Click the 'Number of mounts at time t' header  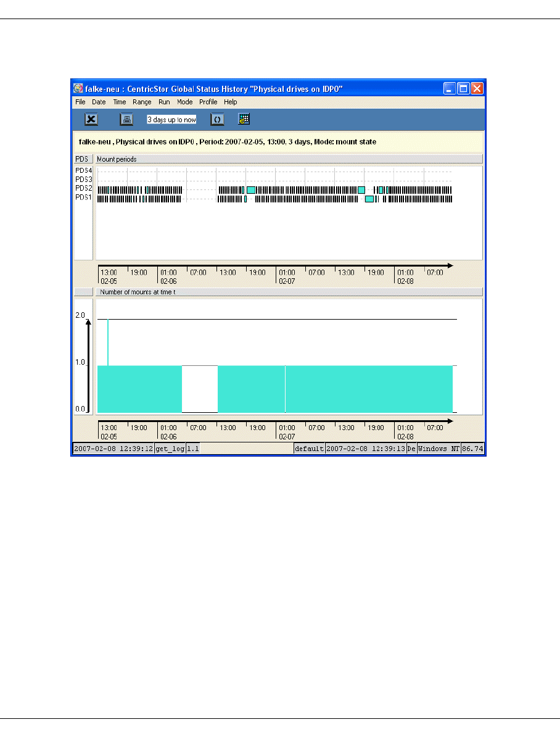click(289, 292)
